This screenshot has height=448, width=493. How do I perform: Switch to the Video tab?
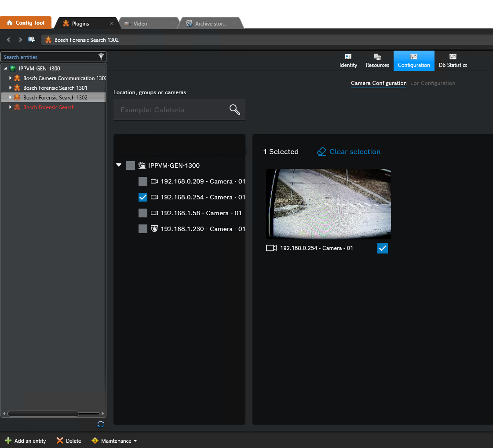coord(140,23)
